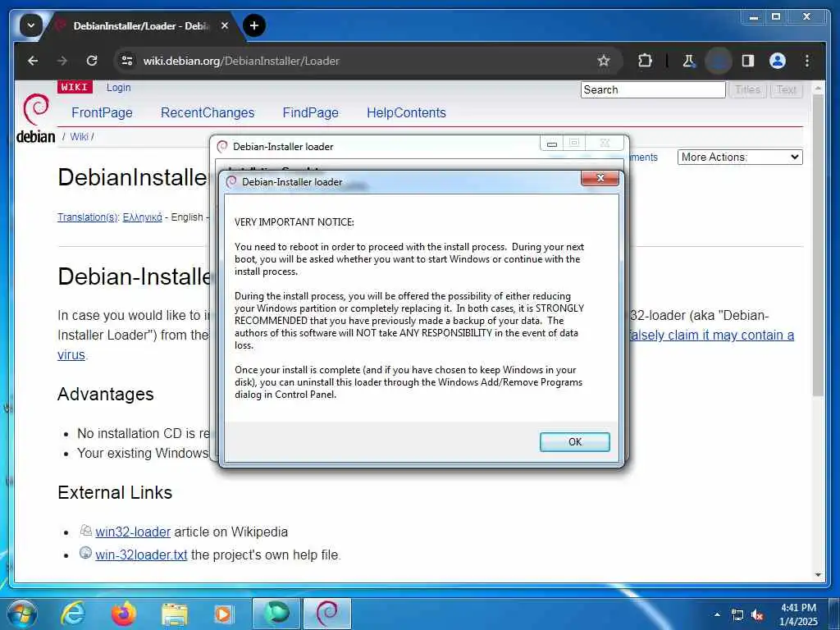Open the Translation(s) link
This screenshot has width=840, height=630.
tap(87, 217)
